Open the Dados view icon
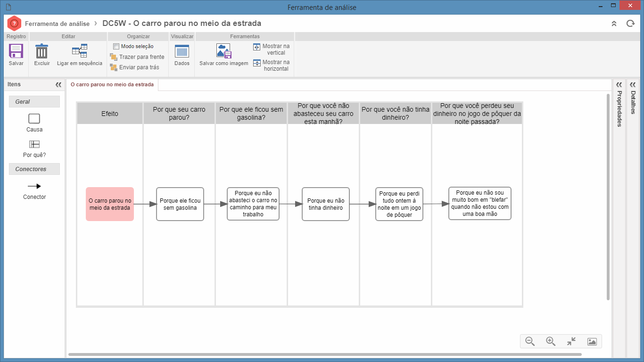The width and height of the screenshot is (644, 362). coord(182,51)
